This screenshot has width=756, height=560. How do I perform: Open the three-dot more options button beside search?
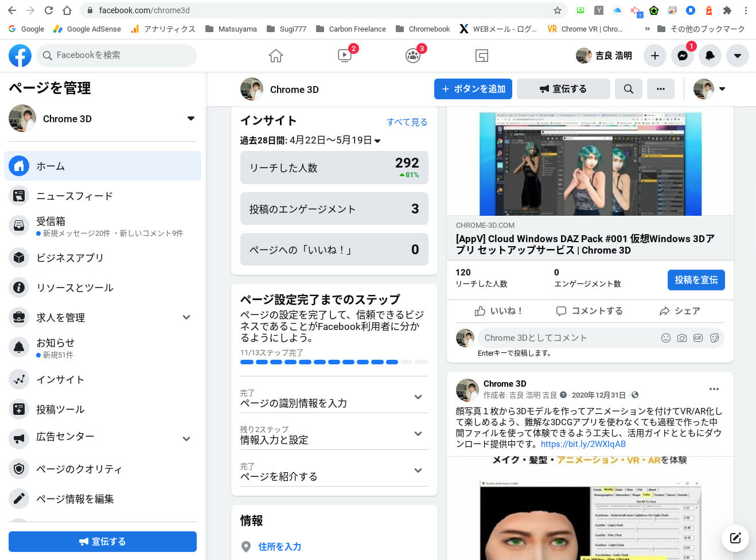661,89
